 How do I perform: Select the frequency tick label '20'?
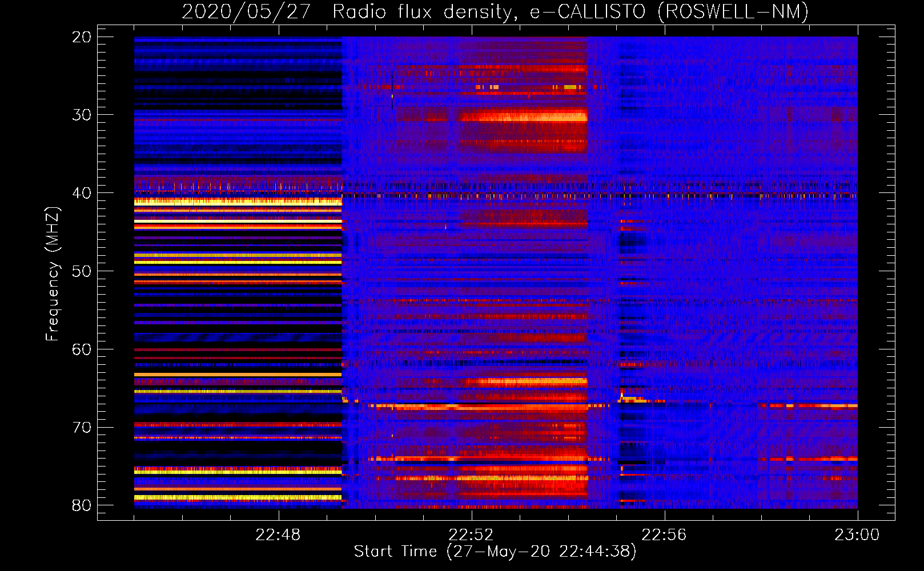coord(82,37)
